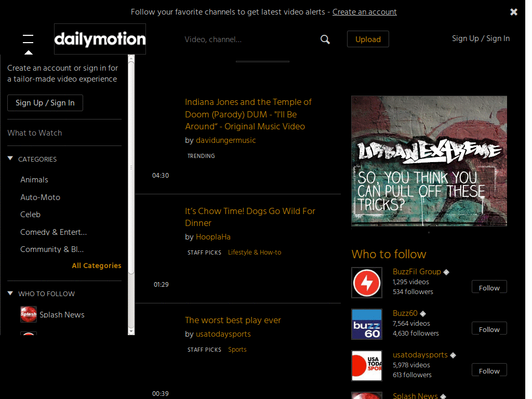Image resolution: width=532 pixels, height=399 pixels.
Task: Open HooplaHa channel link
Action: click(x=213, y=237)
